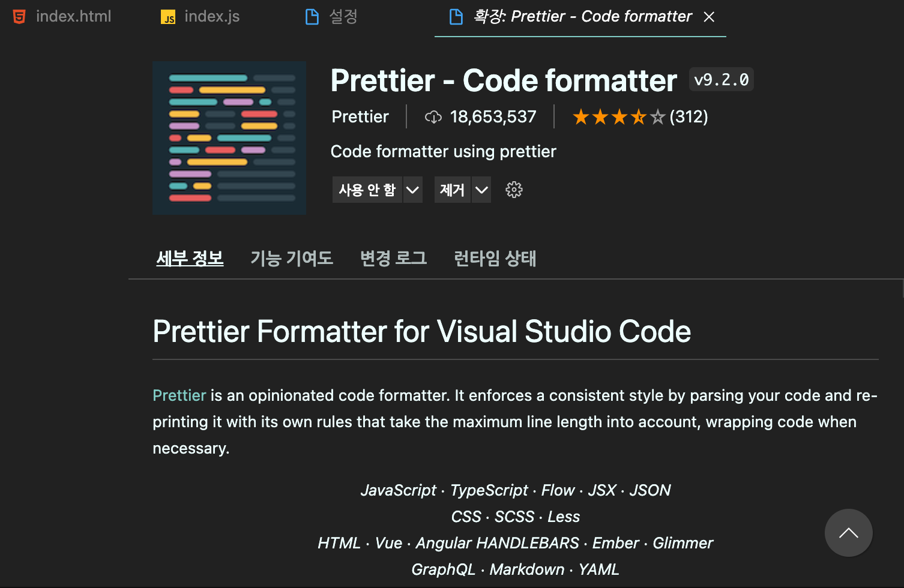Click the scroll-to-top arrow button
This screenshot has height=588, width=904.
(848, 533)
